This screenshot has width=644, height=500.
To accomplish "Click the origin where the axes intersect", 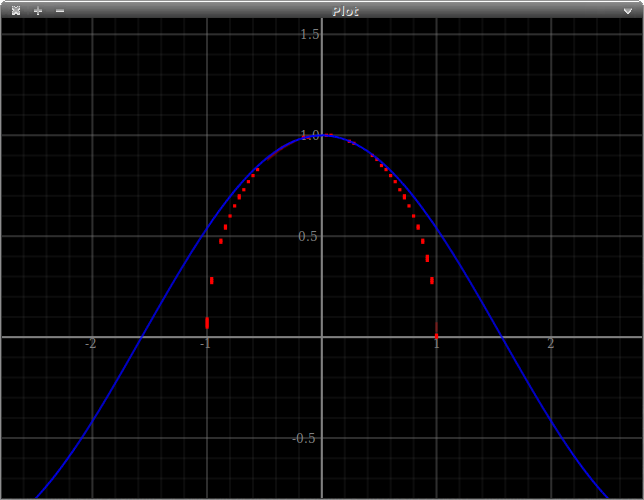I will point(322,337).
